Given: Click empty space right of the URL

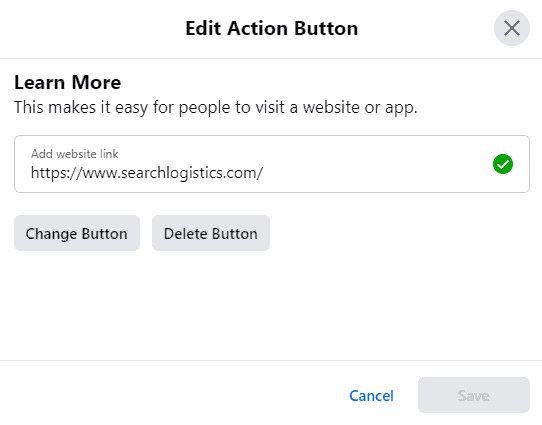Looking at the screenshot, I should [377, 173].
